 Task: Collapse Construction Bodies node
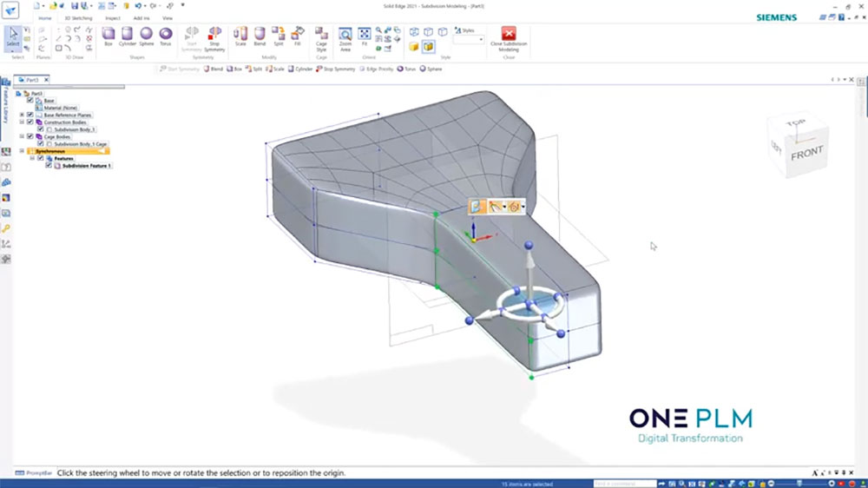23,122
